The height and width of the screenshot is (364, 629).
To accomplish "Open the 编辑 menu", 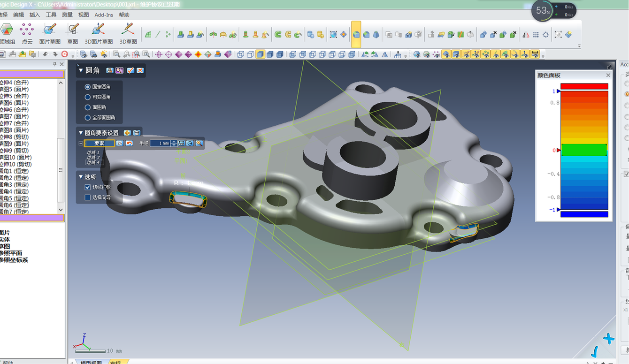I will pos(18,15).
